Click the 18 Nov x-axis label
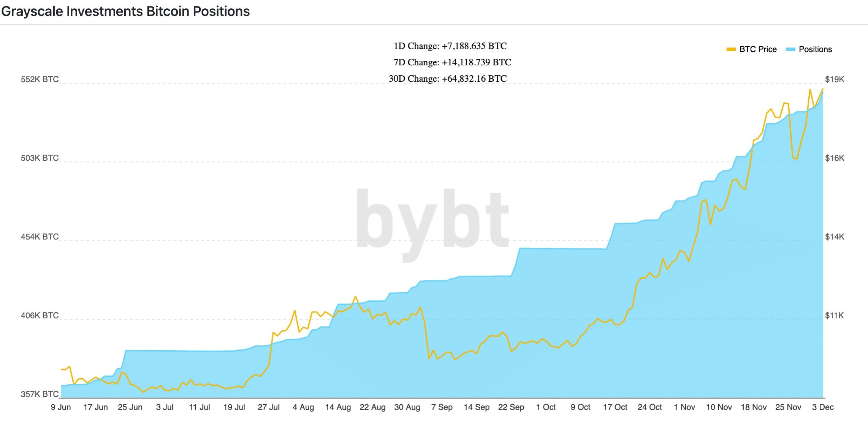This screenshot has width=868, height=443. [x=754, y=407]
